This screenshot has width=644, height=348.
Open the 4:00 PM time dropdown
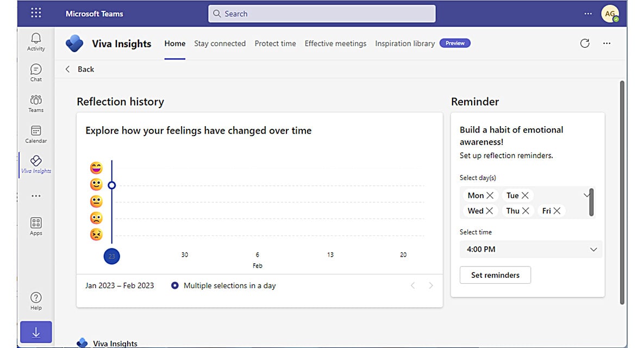(530, 250)
